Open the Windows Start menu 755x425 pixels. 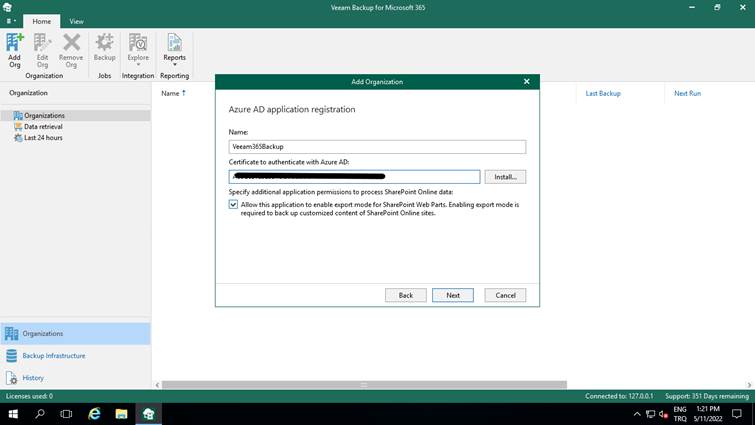pos(13,414)
